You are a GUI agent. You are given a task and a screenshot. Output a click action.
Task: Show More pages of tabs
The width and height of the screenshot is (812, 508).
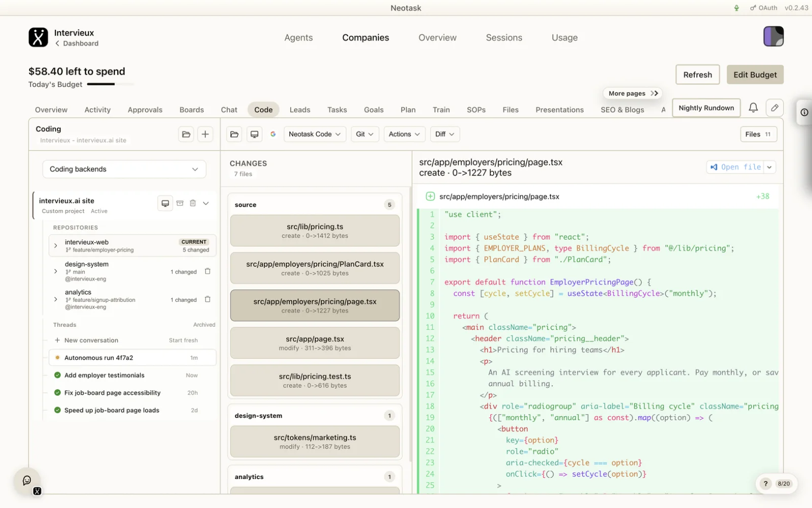tap(633, 93)
